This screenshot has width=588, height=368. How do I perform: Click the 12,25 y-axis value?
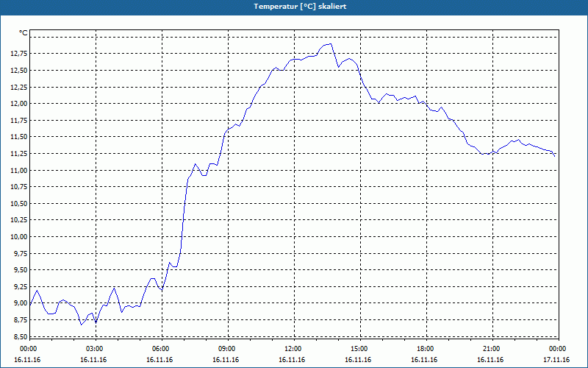click(19, 87)
